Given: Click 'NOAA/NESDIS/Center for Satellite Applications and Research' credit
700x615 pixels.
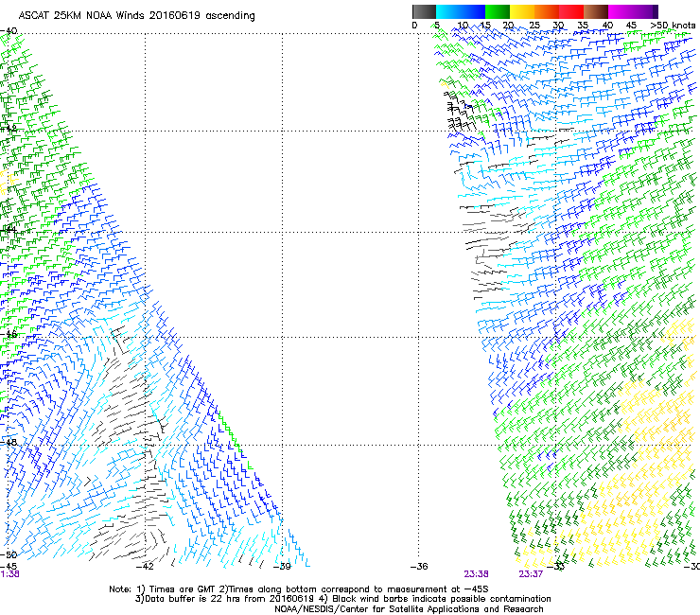Looking at the screenshot, I should (x=409, y=609).
